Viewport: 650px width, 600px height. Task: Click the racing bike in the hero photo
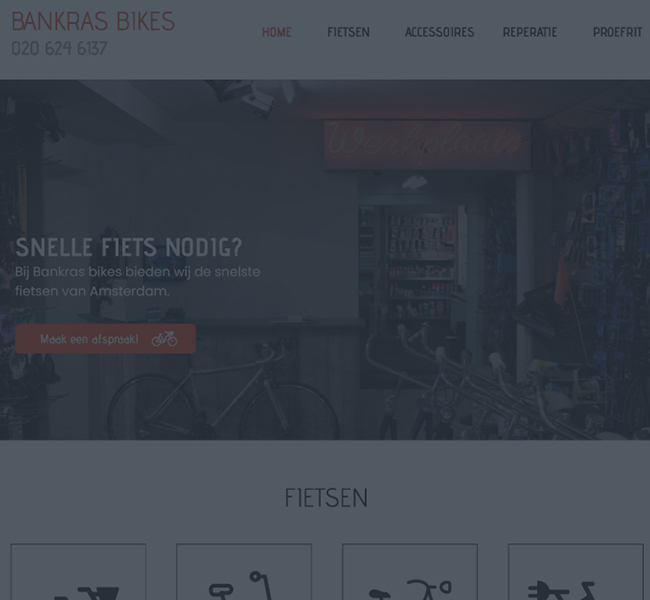click(x=224, y=390)
